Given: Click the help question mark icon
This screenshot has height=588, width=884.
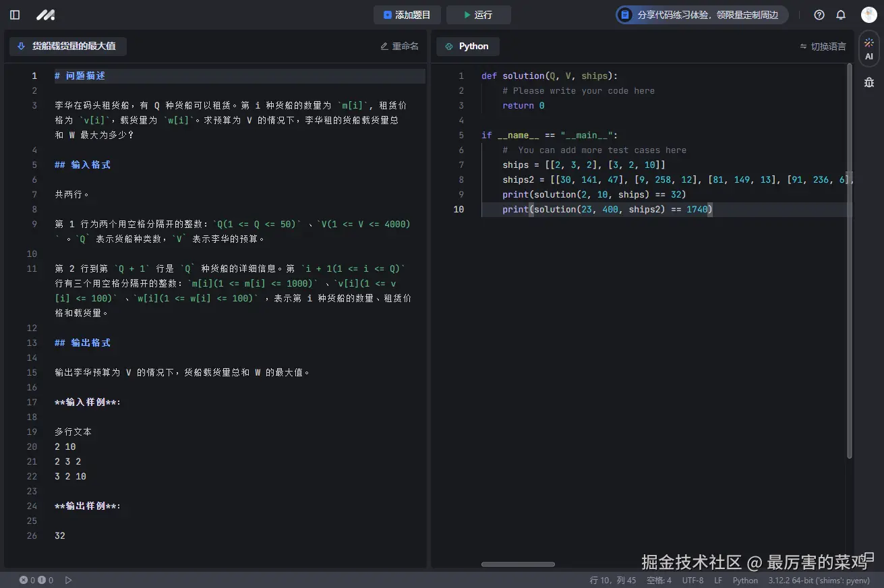Looking at the screenshot, I should (819, 14).
